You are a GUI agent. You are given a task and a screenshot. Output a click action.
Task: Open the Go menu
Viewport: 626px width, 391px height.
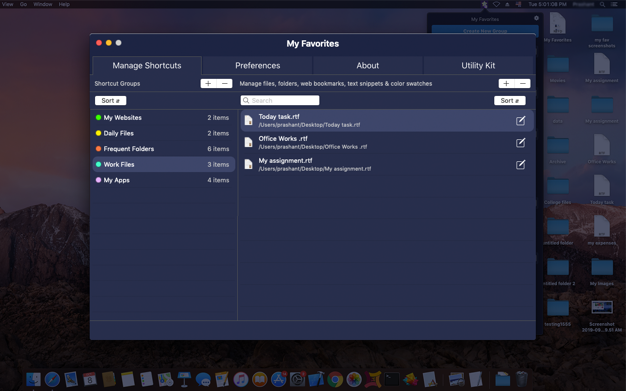coord(24,4)
